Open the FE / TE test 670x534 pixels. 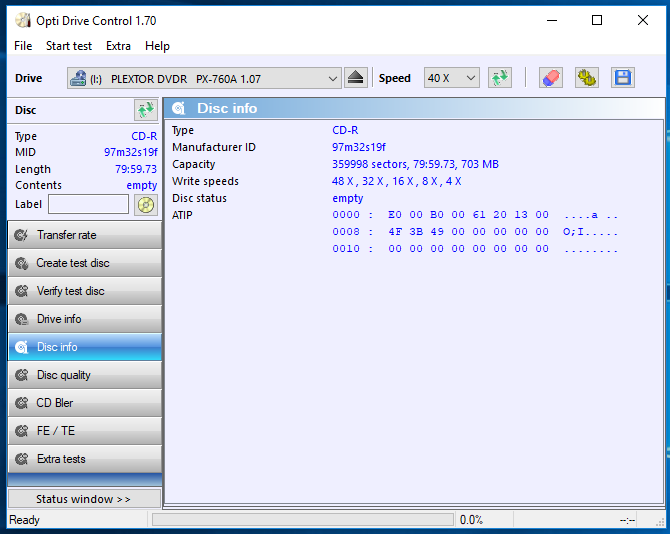pyautogui.click(x=85, y=431)
